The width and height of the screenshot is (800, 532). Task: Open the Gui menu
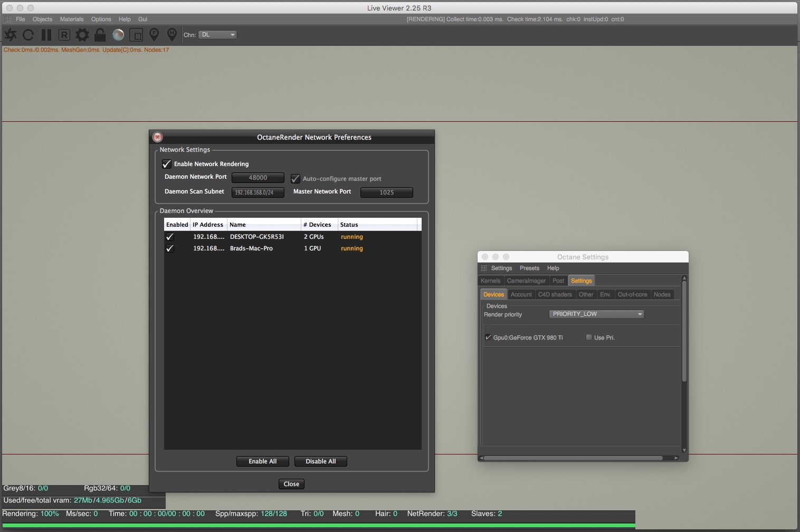[x=142, y=19]
